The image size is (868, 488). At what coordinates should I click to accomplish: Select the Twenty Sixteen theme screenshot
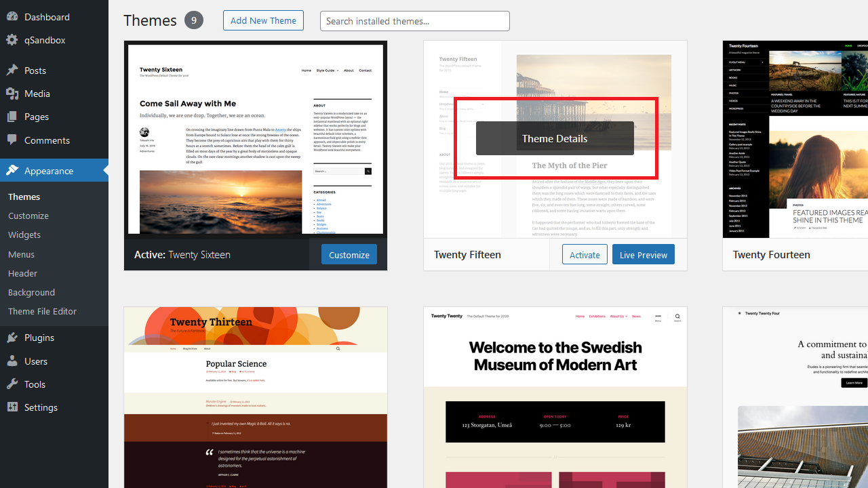(x=256, y=139)
